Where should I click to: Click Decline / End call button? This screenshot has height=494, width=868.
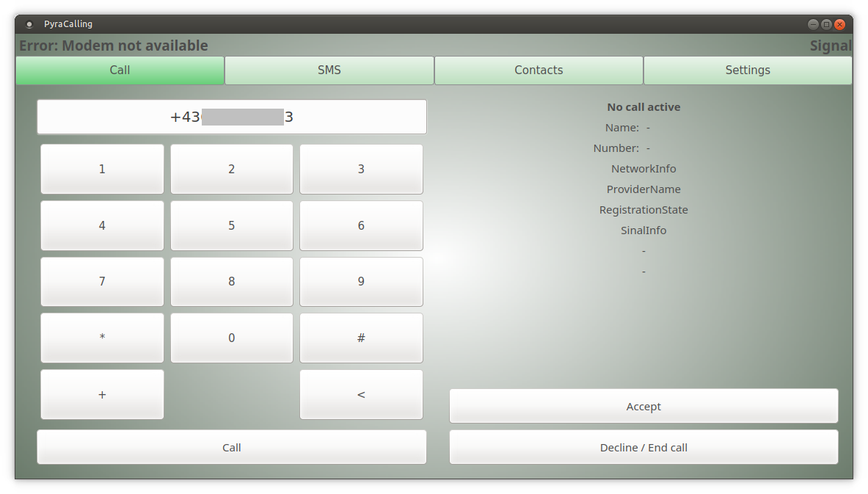[643, 448]
